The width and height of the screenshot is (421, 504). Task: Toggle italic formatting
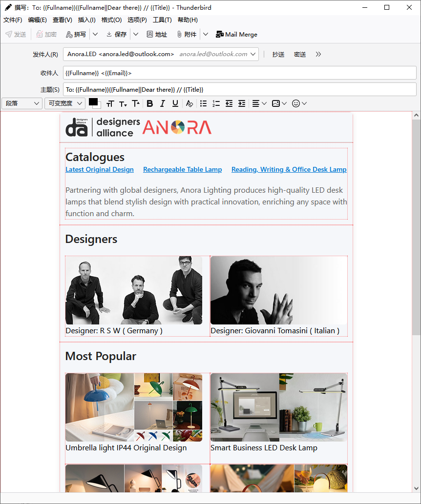click(x=163, y=103)
